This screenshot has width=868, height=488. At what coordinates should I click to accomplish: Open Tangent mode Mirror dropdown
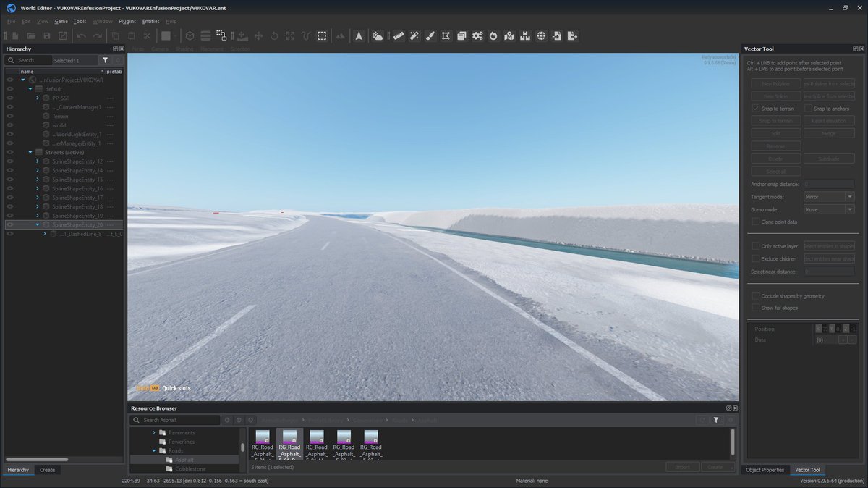(830, 197)
